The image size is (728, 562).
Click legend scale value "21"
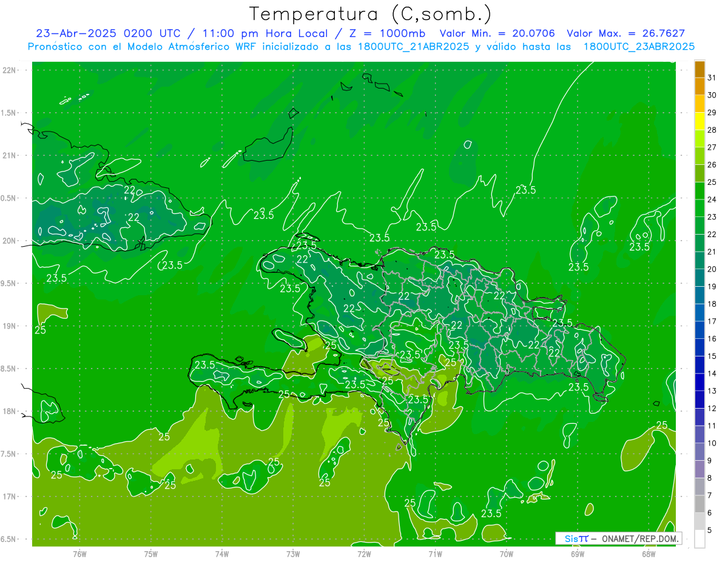coord(712,252)
